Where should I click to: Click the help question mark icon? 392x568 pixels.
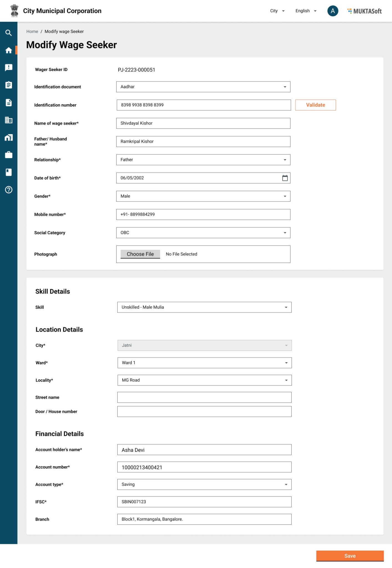click(9, 190)
